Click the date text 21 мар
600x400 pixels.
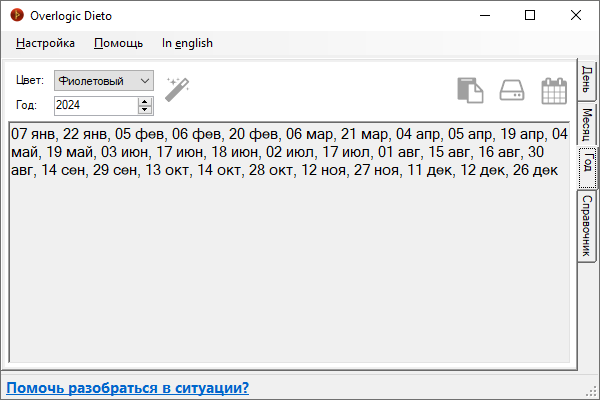[365, 134]
